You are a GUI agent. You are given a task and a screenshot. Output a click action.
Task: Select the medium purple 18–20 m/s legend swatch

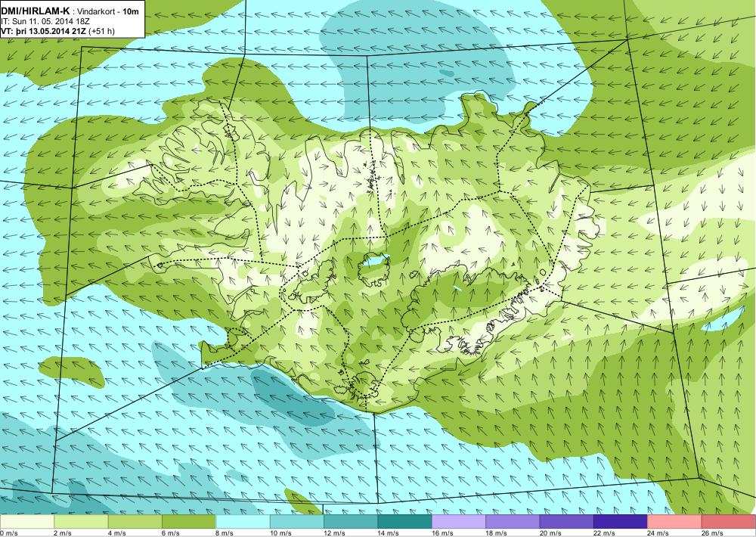513,522
